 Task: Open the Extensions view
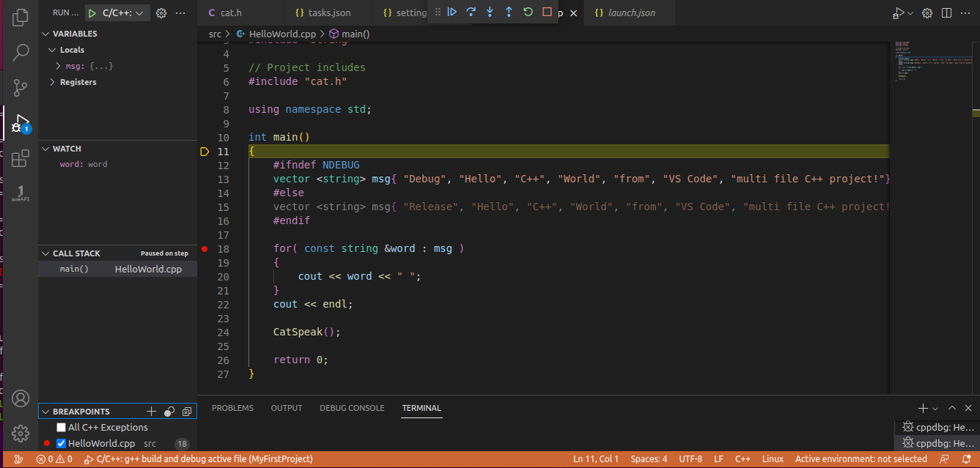pos(21,158)
